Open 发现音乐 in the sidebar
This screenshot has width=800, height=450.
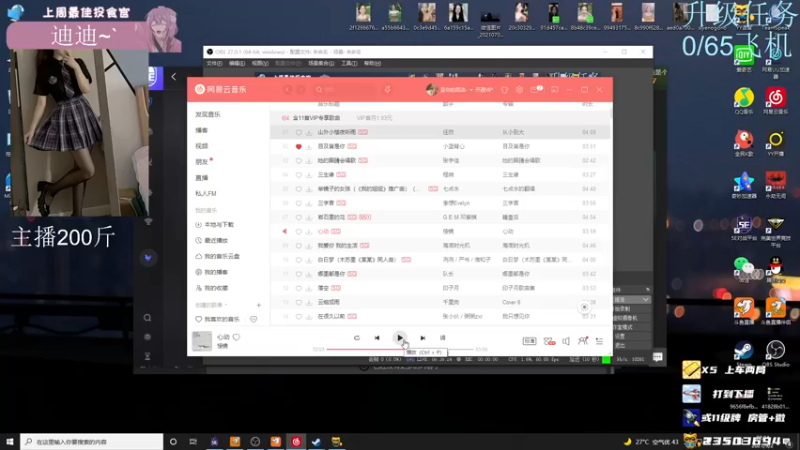point(208,114)
